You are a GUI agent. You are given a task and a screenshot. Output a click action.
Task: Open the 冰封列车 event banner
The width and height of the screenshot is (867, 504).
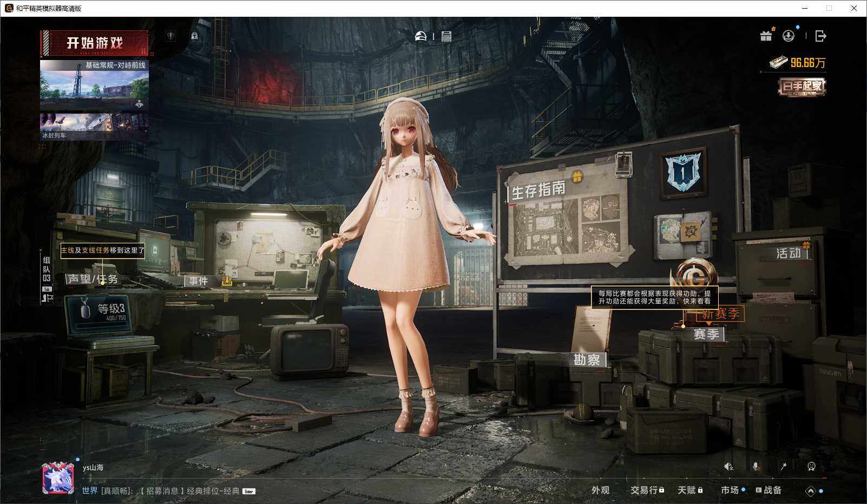94,127
